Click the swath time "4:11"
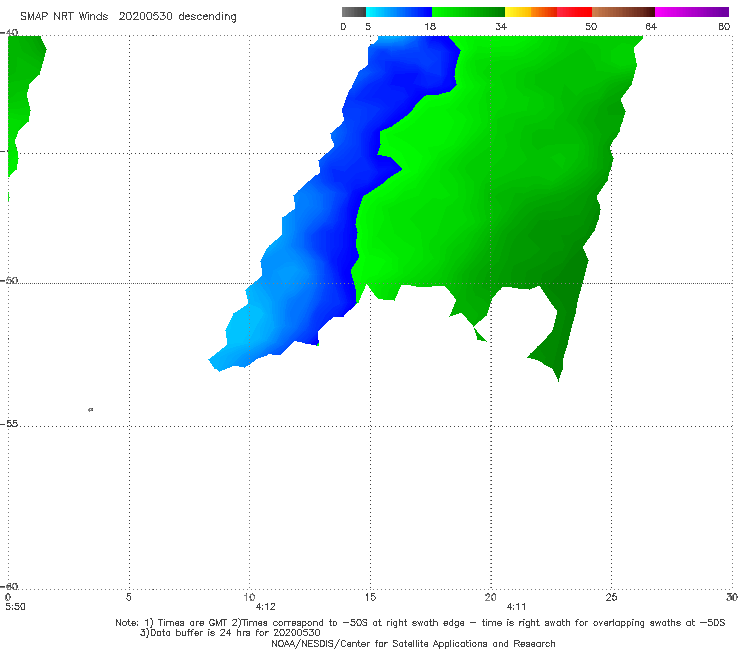The width and height of the screenshot is (740, 650). 516,607
